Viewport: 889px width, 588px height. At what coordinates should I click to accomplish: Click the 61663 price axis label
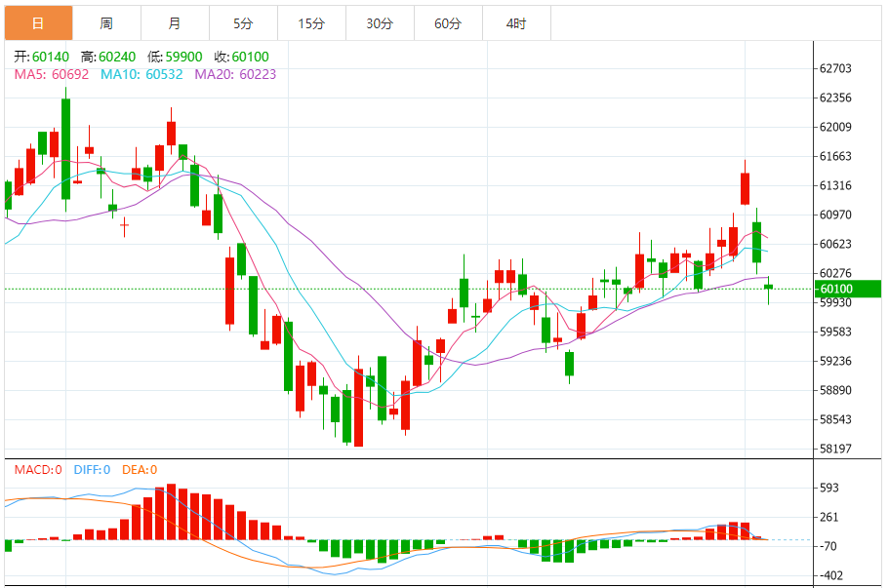(835, 156)
